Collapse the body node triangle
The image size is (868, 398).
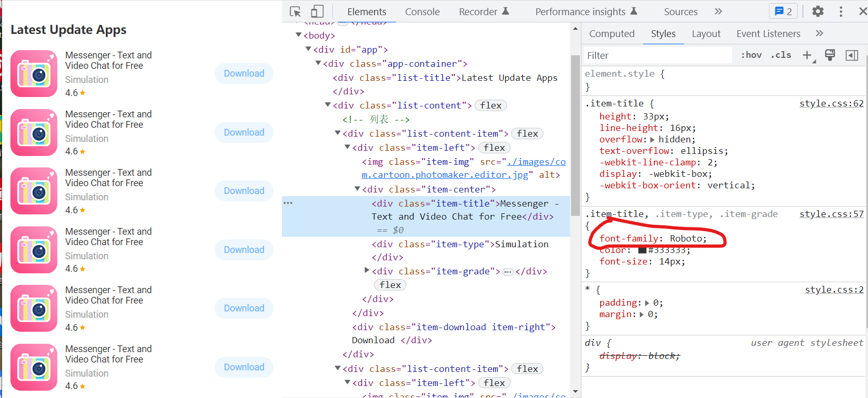point(299,35)
